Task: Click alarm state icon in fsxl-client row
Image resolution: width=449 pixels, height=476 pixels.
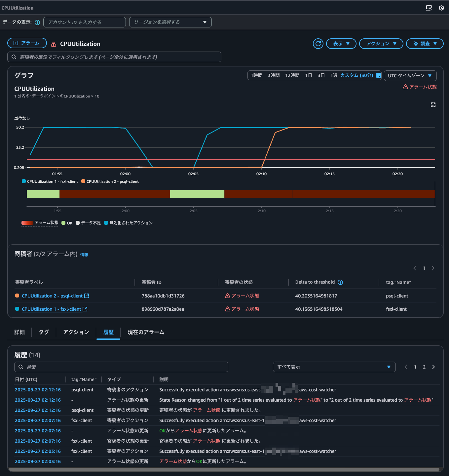Action: 228,309
